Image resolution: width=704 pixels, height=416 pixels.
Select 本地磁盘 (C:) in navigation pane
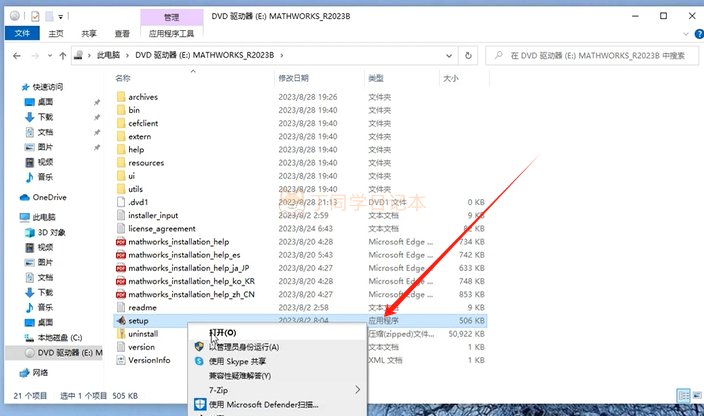click(x=60, y=337)
